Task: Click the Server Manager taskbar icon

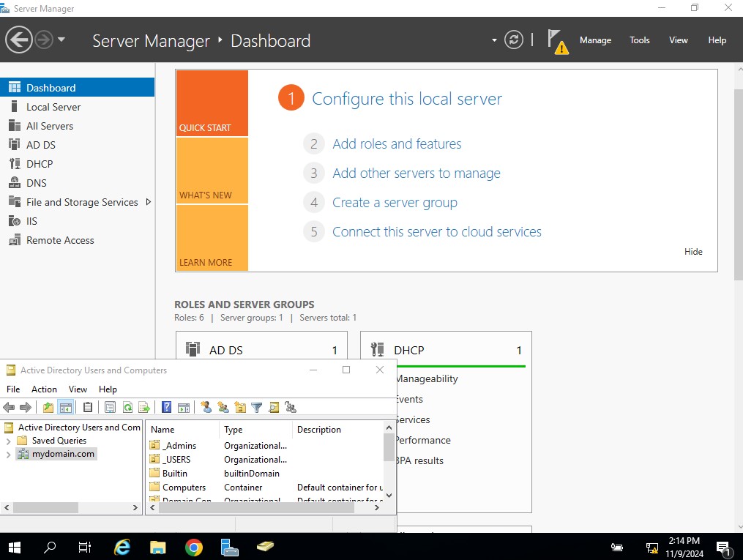Action: click(229, 548)
